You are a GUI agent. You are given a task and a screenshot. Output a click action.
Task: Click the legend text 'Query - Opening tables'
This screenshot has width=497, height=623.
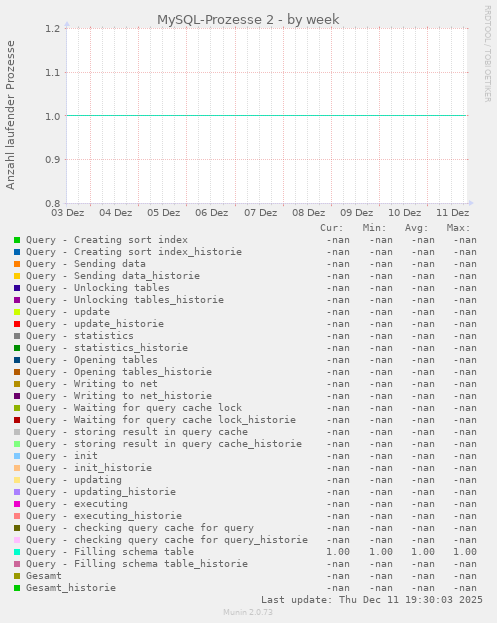pos(92,360)
